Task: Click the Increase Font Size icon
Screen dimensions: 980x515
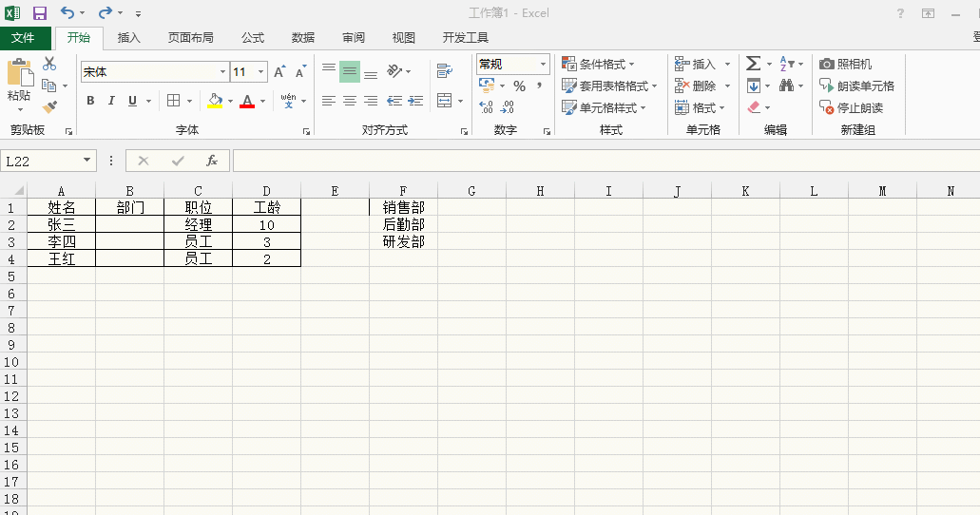Action: coord(279,72)
